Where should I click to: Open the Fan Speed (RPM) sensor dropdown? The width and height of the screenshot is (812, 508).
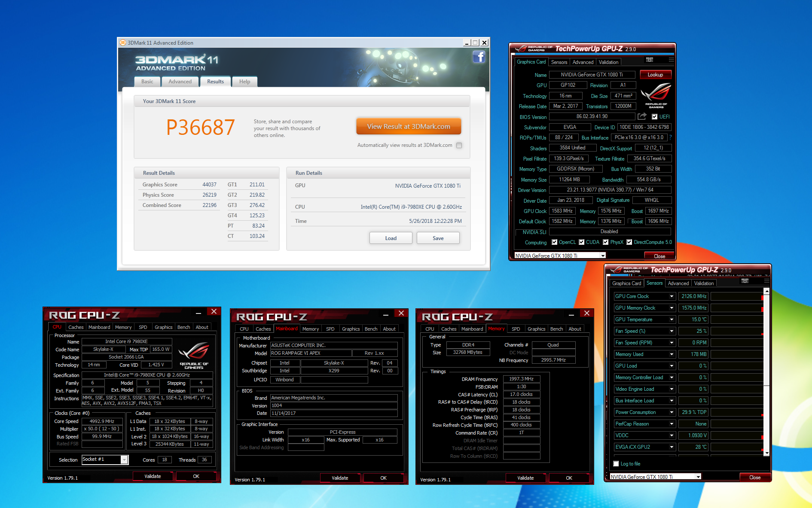pos(672,343)
